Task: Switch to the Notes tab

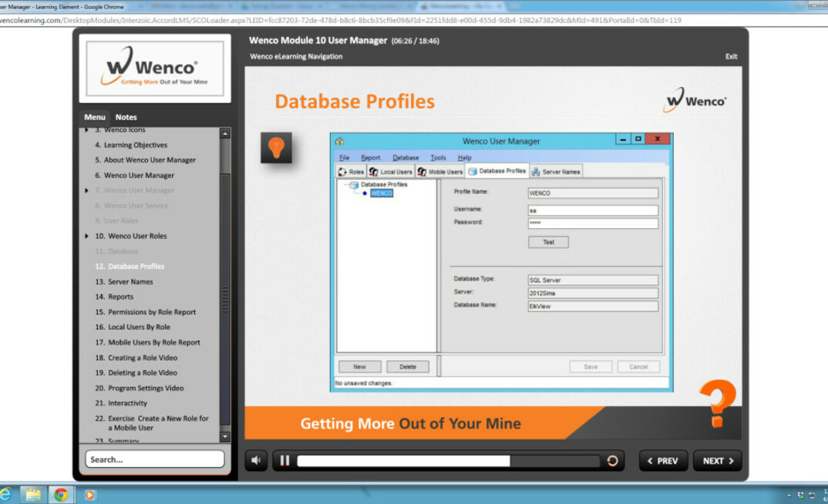Action: point(126,117)
